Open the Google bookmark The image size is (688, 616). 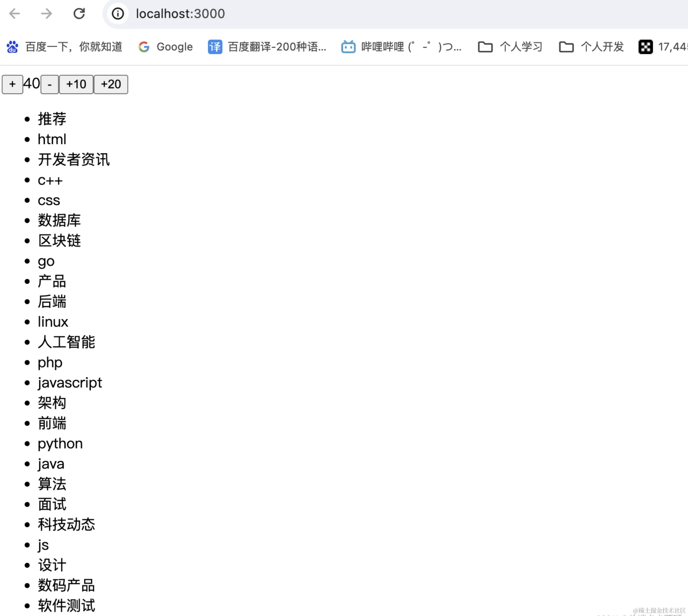[165, 47]
